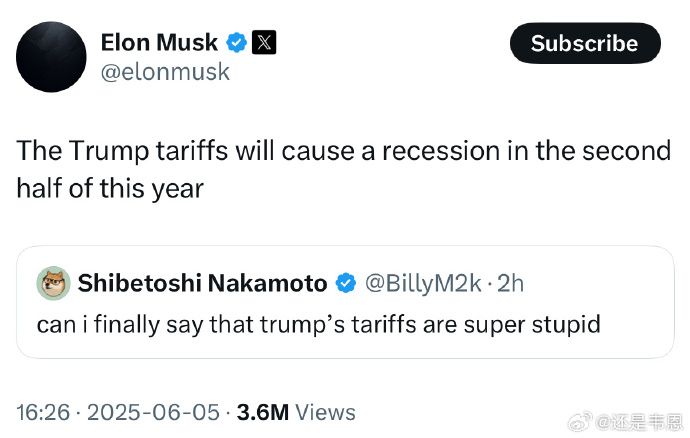The height and width of the screenshot is (438, 690).
Task: Open Shibetoshi Nakamoto's doge avatar
Action: pyautogui.click(x=53, y=283)
